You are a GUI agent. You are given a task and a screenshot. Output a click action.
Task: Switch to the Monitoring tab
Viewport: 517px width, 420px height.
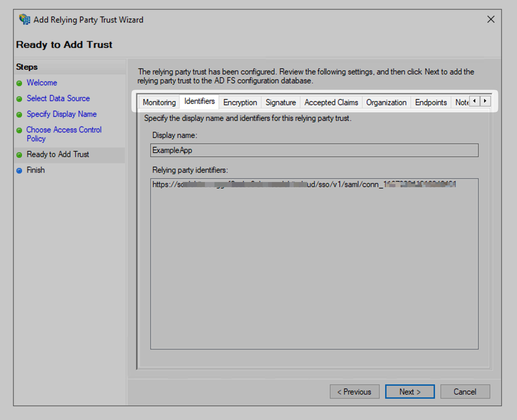pos(158,102)
